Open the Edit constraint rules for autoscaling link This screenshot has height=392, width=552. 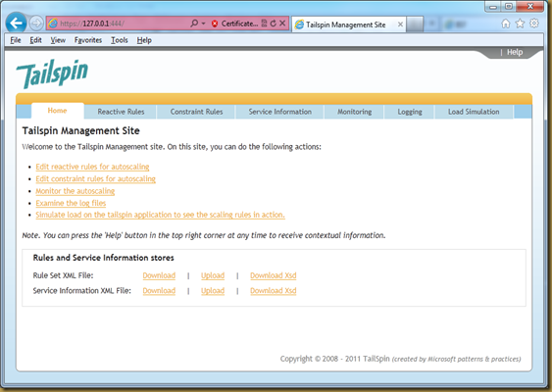95,178
